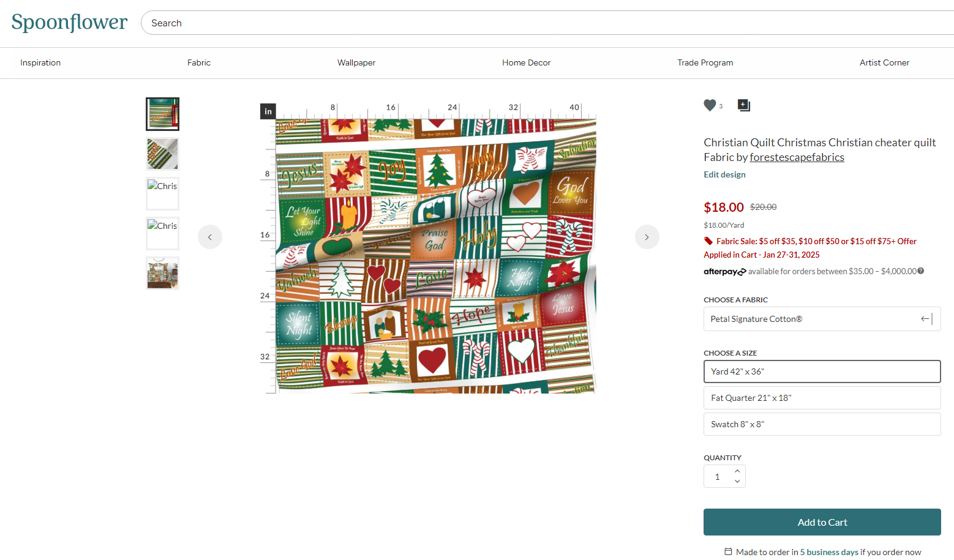Image resolution: width=954 pixels, height=560 pixels.
Task: Open the Trade Program section
Action: coord(705,62)
